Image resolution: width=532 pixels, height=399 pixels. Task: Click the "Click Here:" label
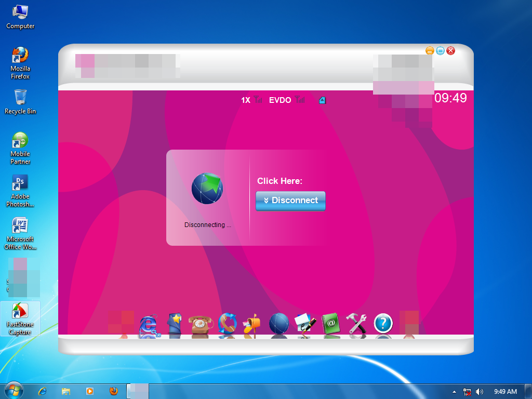(280, 181)
